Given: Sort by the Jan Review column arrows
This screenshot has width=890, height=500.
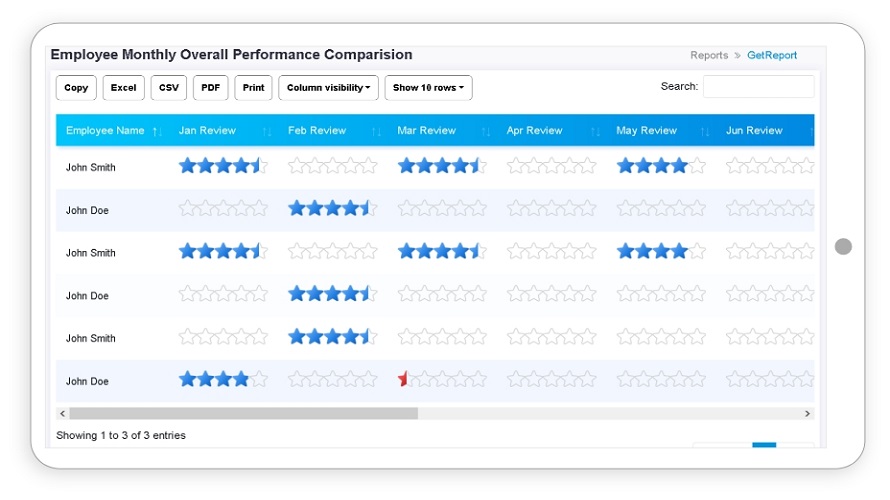Looking at the screenshot, I should tap(267, 131).
